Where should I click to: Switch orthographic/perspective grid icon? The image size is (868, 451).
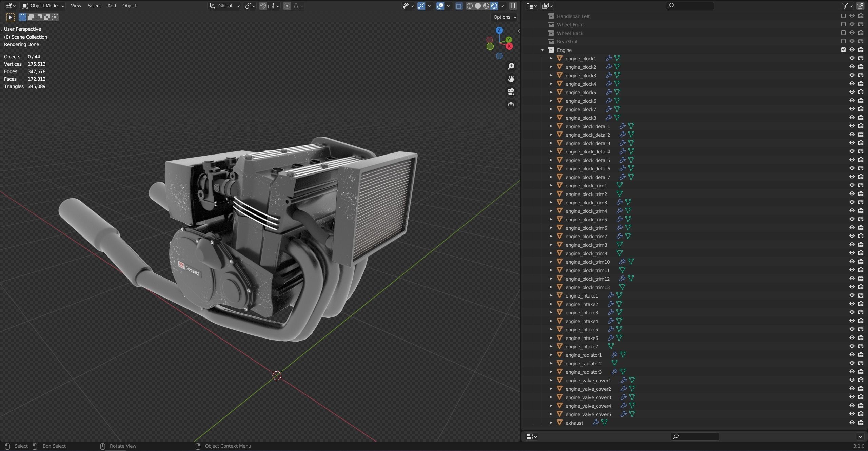tap(511, 105)
